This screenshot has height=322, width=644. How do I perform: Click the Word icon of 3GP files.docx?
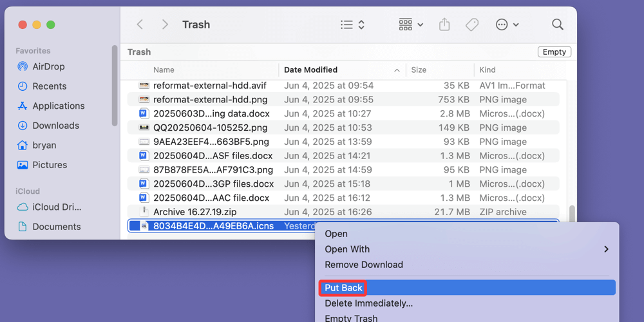coord(144,184)
